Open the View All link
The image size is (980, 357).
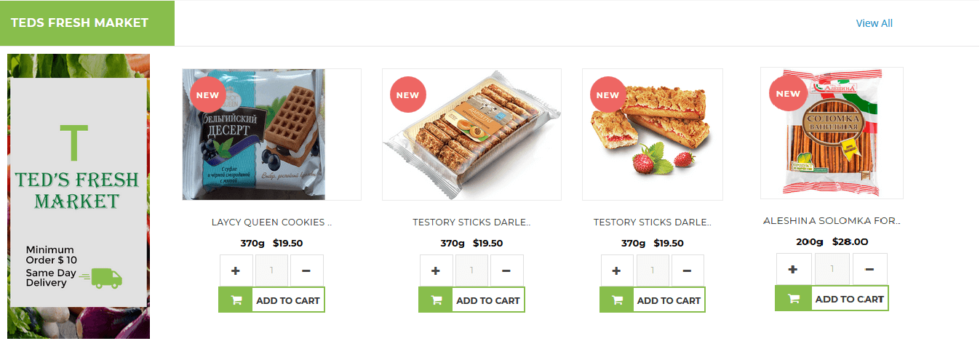[x=874, y=23]
